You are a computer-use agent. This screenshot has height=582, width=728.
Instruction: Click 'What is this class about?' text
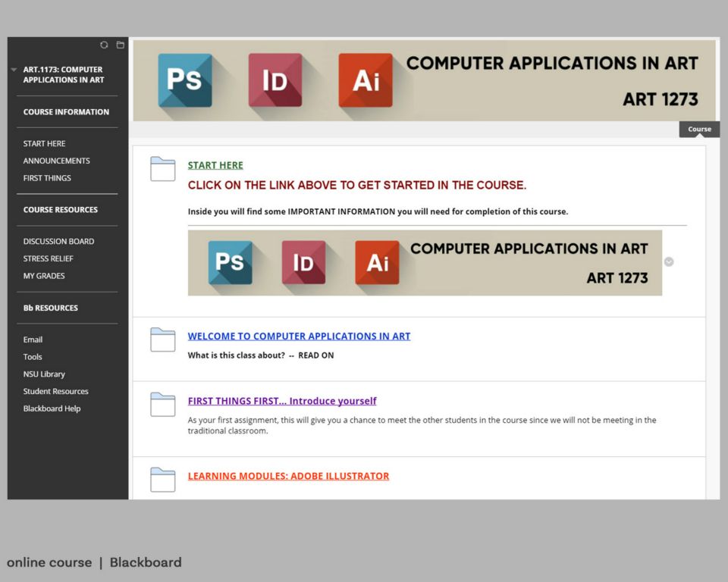pyautogui.click(x=237, y=355)
